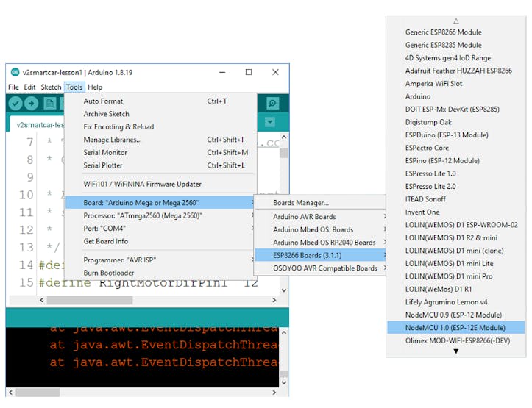Click the console vertical scroll down arrow

coord(284,383)
